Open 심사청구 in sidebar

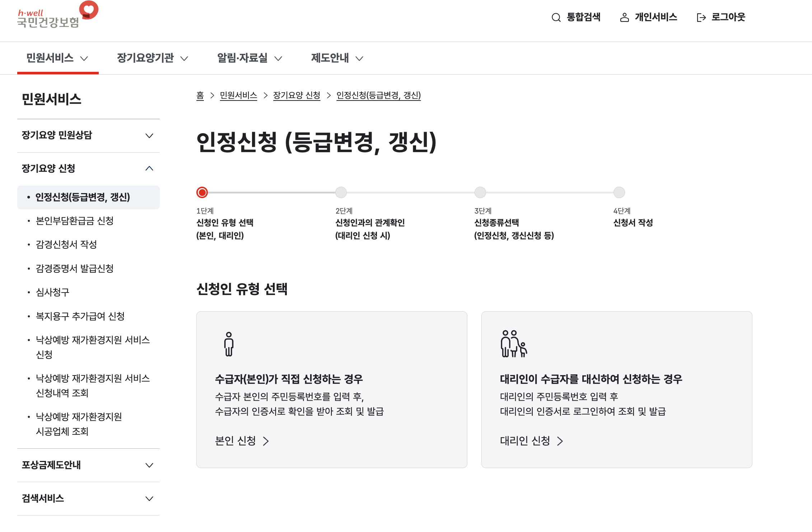[52, 292]
